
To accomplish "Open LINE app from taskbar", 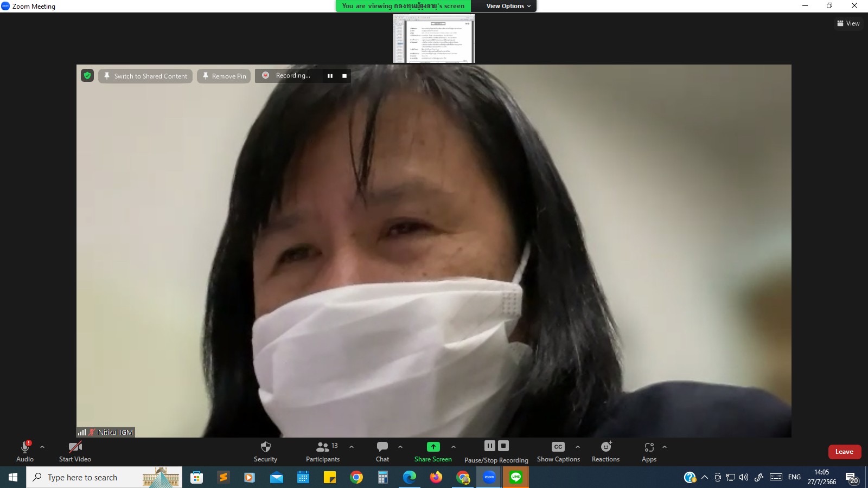I will point(515,477).
